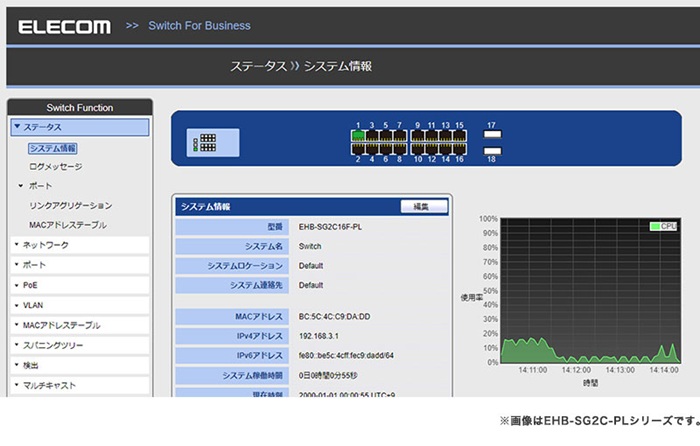The height and width of the screenshot is (446, 700).
Task: Click the 編集 button in system info
Action: pos(422,206)
